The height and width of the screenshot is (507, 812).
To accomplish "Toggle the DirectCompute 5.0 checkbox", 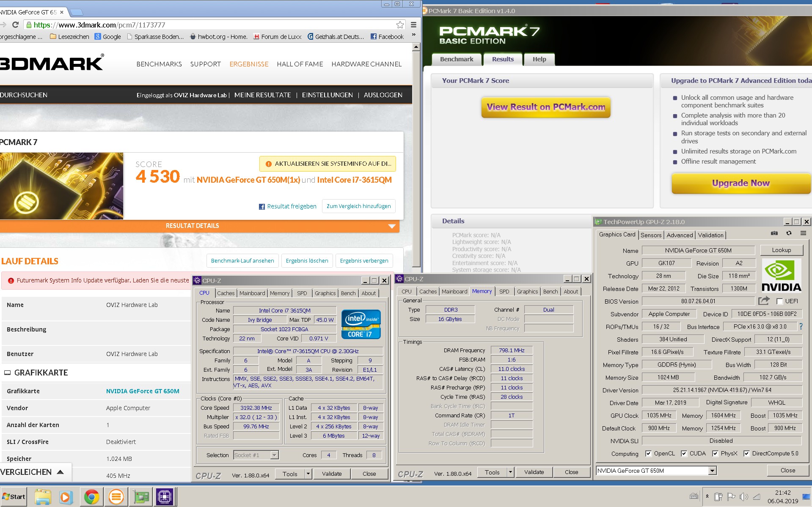I will pyautogui.click(x=746, y=453).
